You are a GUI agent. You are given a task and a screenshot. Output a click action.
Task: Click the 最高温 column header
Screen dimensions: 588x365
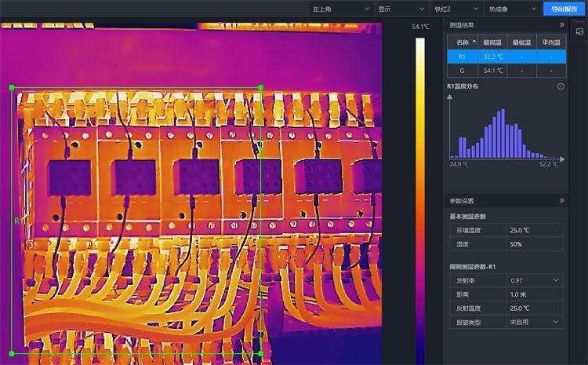tap(492, 42)
